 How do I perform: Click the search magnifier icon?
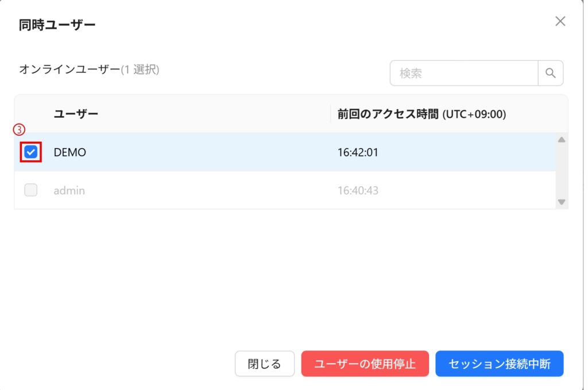coord(550,73)
